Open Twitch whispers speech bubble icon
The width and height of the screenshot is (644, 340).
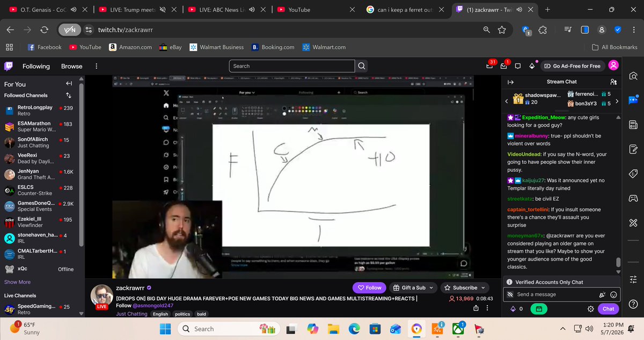[x=518, y=66]
